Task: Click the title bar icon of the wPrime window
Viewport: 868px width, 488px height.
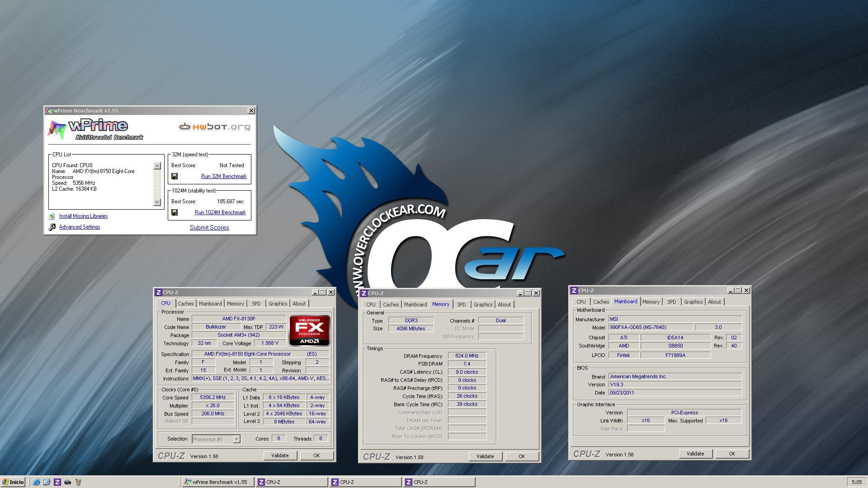Action: [49, 111]
